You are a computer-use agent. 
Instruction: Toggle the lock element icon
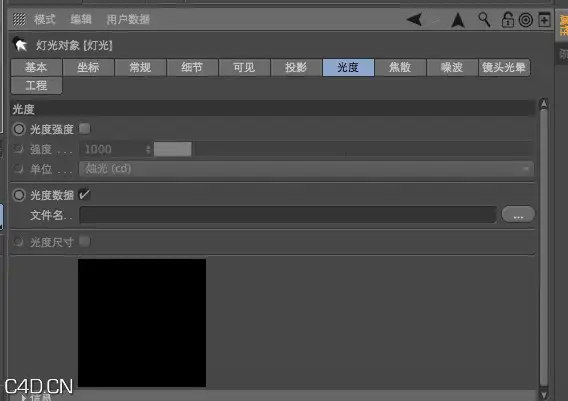coord(508,20)
